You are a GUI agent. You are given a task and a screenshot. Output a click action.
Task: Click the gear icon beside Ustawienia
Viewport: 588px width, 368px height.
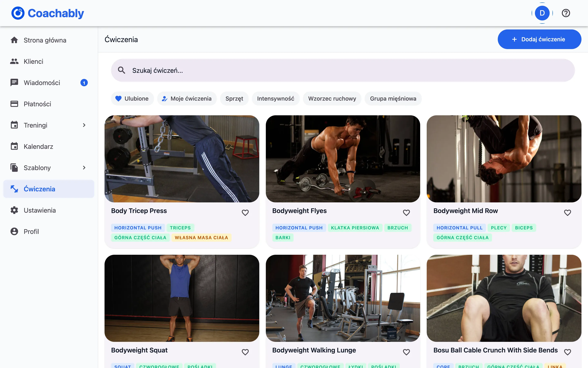coord(14,210)
